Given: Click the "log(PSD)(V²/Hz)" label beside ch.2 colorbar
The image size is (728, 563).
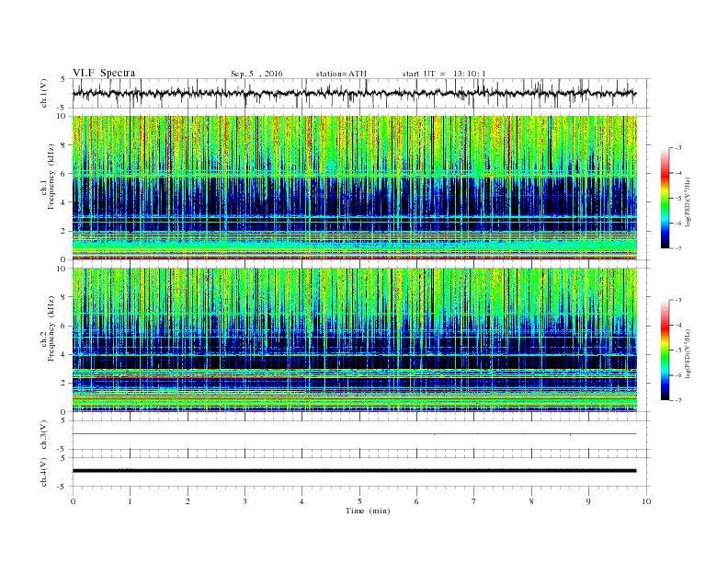Looking at the screenshot, I should tap(688, 353).
